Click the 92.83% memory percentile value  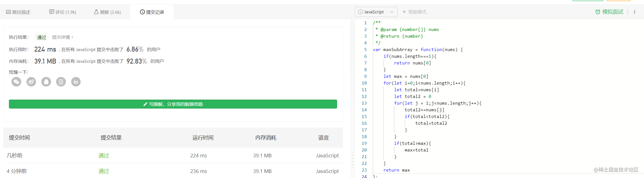[136, 61]
